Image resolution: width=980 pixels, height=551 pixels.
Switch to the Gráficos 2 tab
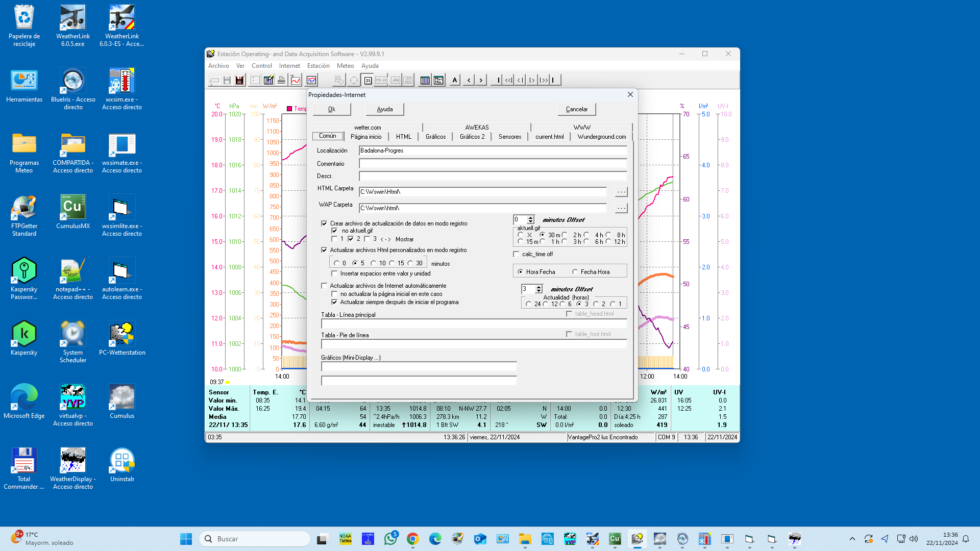click(472, 137)
